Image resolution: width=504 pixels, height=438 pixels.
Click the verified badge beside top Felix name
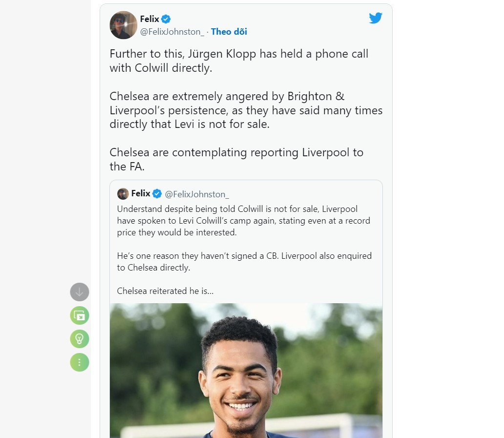pyautogui.click(x=166, y=19)
